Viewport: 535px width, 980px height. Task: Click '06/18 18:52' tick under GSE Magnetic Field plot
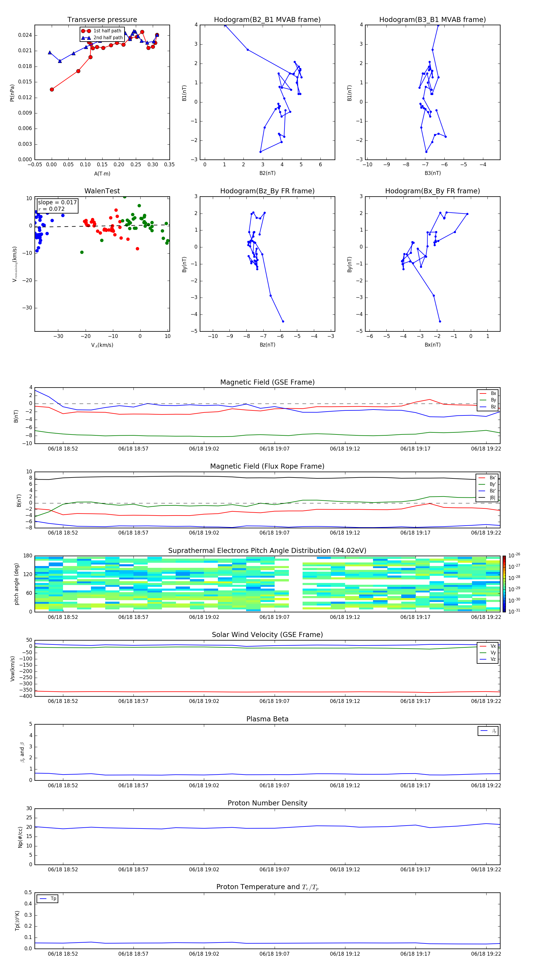63,449
